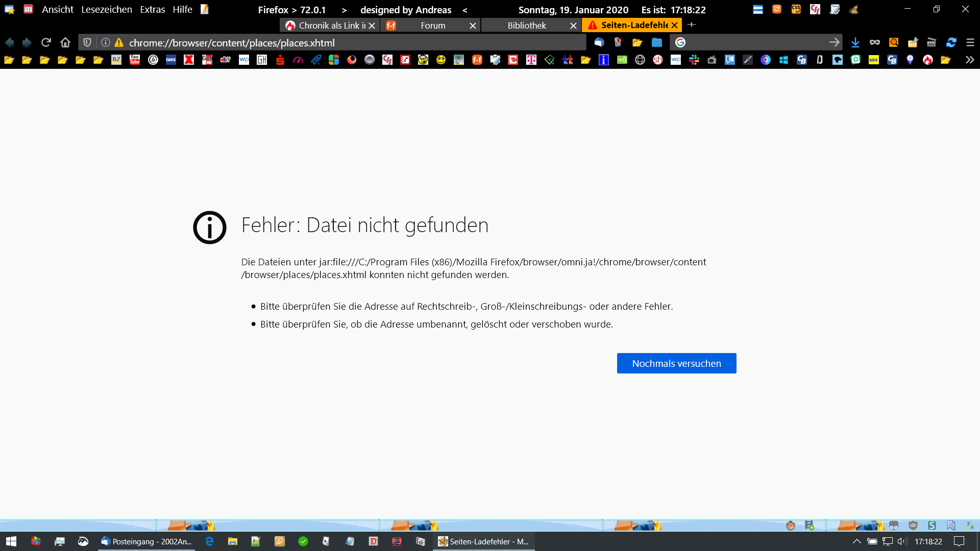980x551 pixels.
Task: Open the first bookmark folder dropdown
Action: [x=9, y=60]
